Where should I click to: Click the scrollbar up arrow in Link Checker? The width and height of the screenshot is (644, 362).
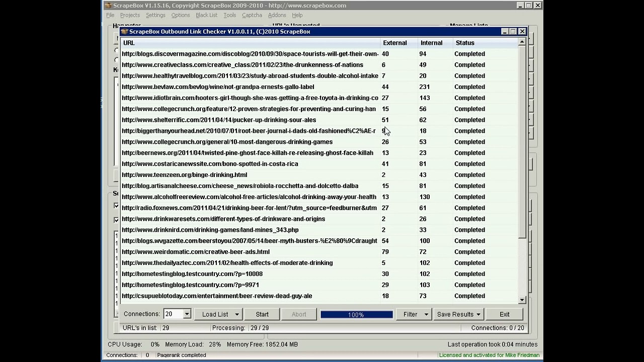(522, 42)
